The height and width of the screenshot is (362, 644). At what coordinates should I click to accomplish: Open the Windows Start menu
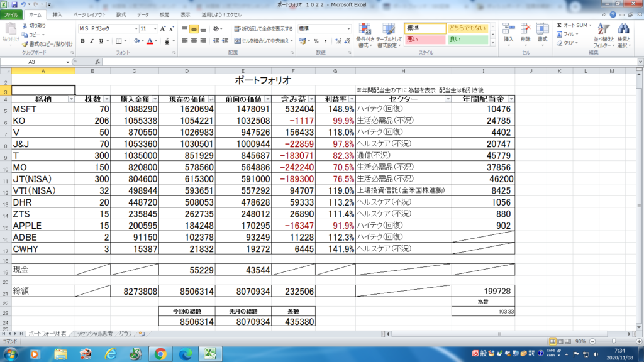point(10,354)
